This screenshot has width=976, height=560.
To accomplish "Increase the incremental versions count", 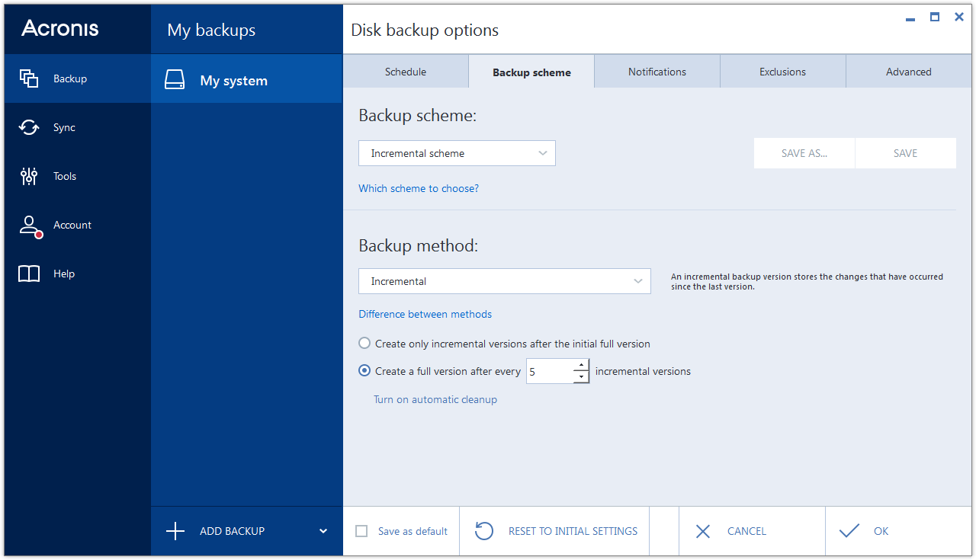I will pyautogui.click(x=581, y=365).
